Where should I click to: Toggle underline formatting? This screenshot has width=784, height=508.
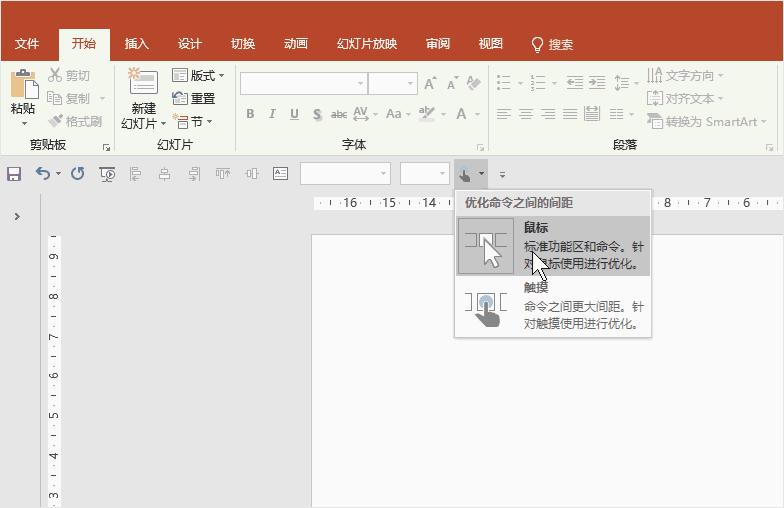294,114
